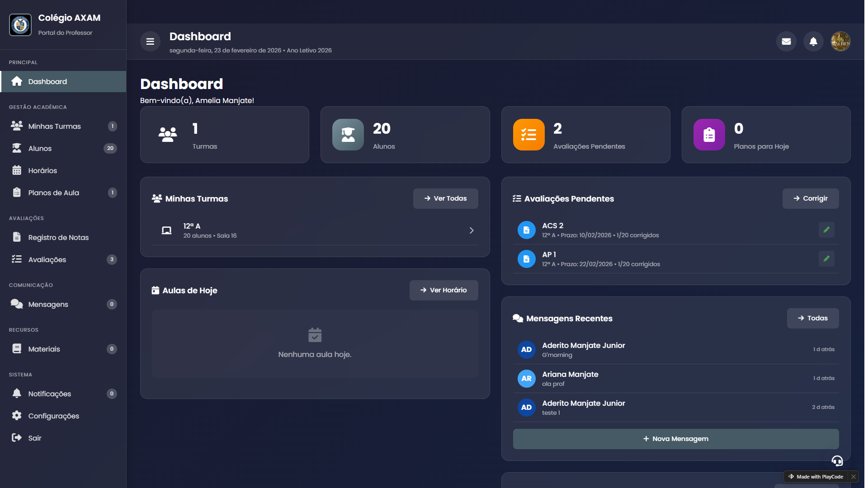Click the green edit pencil for AP 1
868x488 pixels.
[x=826, y=259]
